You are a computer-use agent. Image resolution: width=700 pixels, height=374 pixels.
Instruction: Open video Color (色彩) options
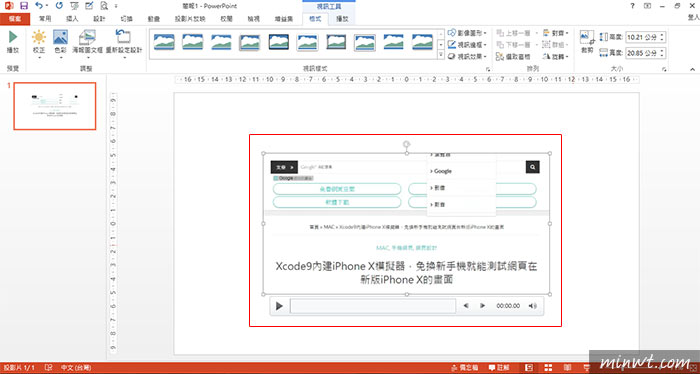coord(60,43)
